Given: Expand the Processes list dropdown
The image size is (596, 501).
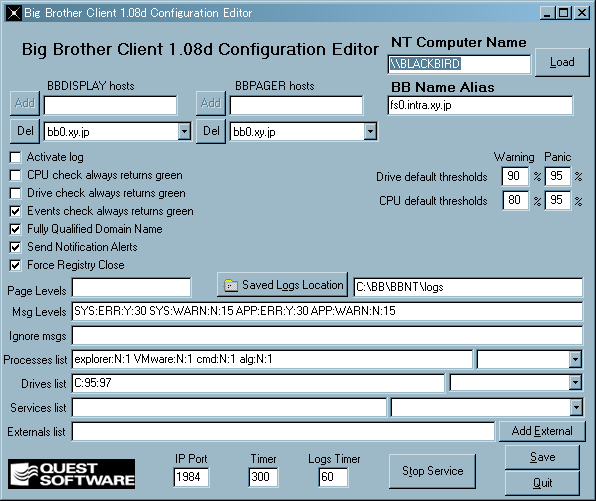Looking at the screenshot, I should click(575, 359).
